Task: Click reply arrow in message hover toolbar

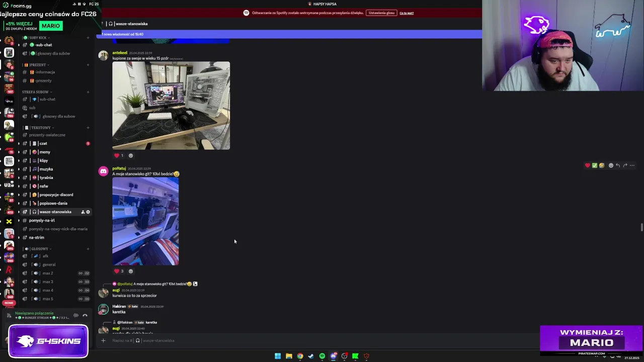Action: tap(618, 165)
